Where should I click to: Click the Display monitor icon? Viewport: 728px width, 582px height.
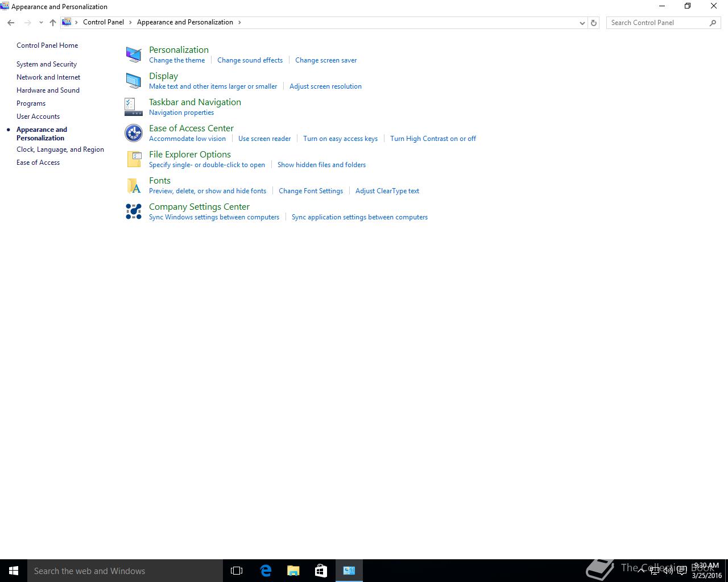tap(134, 81)
